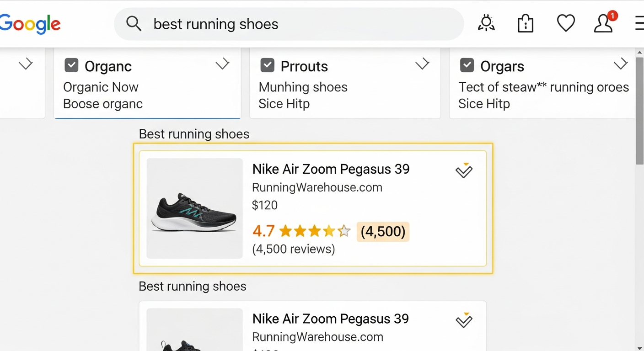This screenshot has height=351, width=644.
Task: Click the notification badge showing 1
Action: (612, 15)
